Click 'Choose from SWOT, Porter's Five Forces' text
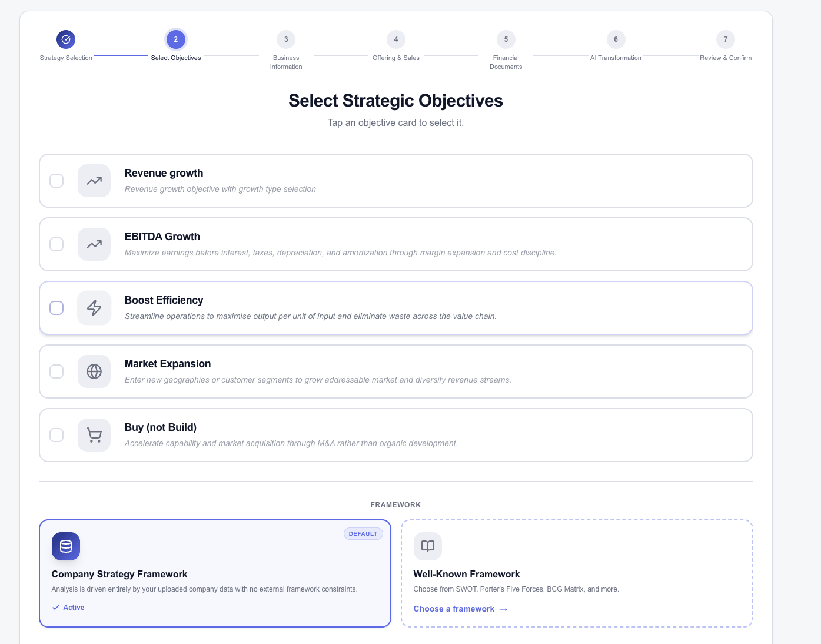 point(516,589)
